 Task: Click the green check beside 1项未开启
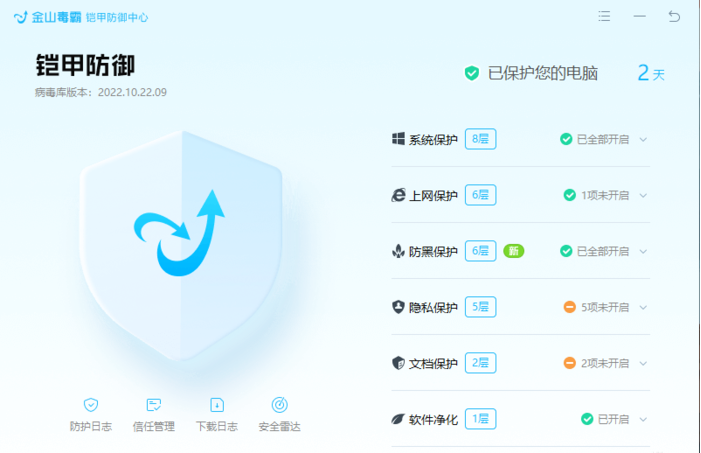[570, 195]
